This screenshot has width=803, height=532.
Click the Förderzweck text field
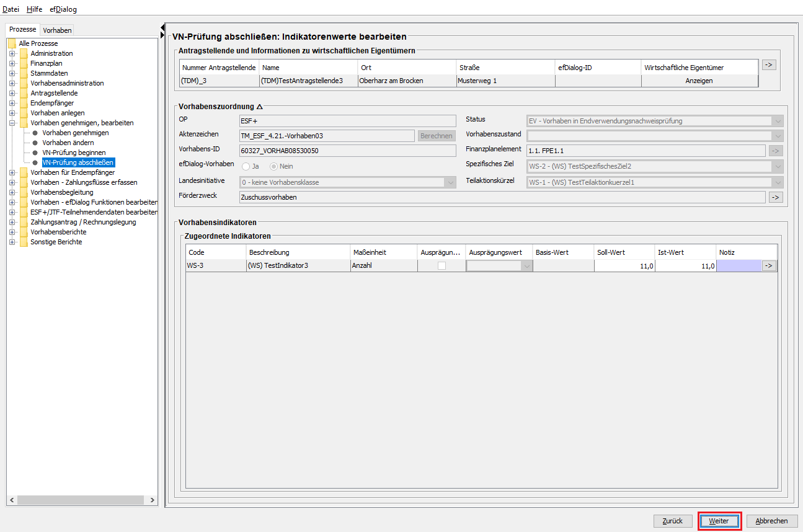click(x=502, y=197)
